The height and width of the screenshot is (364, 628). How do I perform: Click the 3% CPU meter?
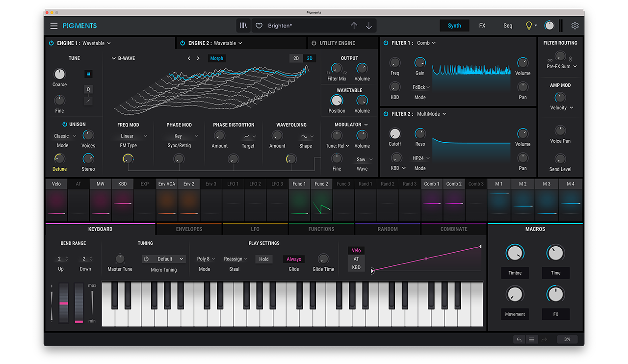tap(567, 339)
